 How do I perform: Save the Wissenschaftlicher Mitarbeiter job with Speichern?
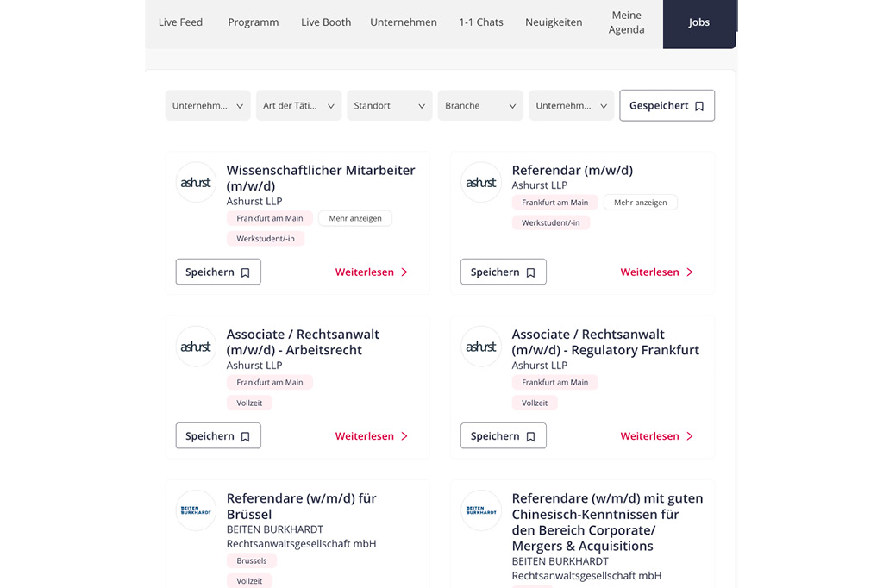(x=218, y=272)
